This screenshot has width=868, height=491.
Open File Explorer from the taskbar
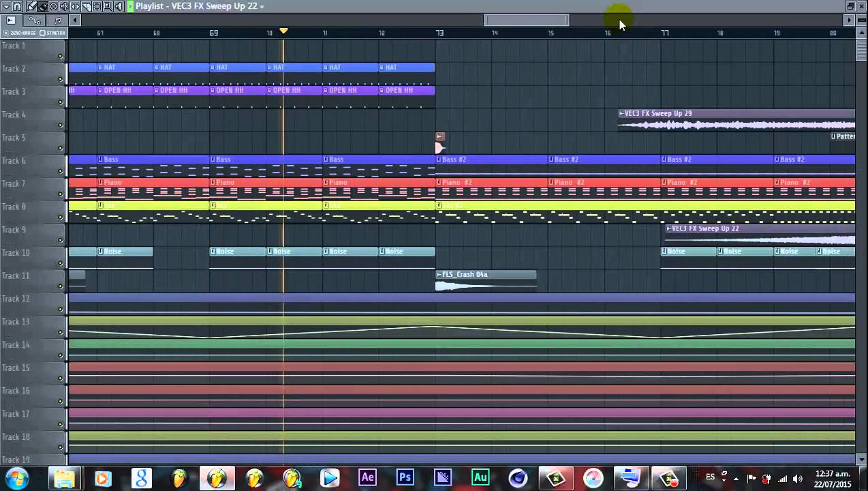click(x=65, y=478)
